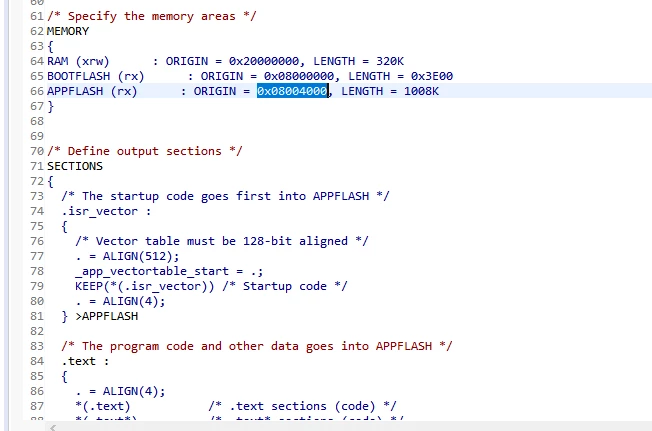Place cursor in BOOTFLASH origin 0x08000000
Image resolution: width=652 pixels, height=431 pixels.
299,76
